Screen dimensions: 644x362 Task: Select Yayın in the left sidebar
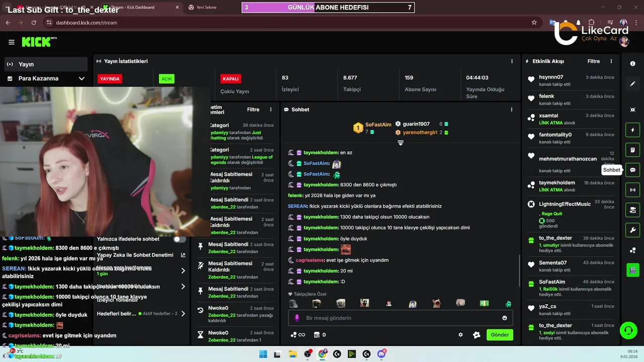coord(46,64)
